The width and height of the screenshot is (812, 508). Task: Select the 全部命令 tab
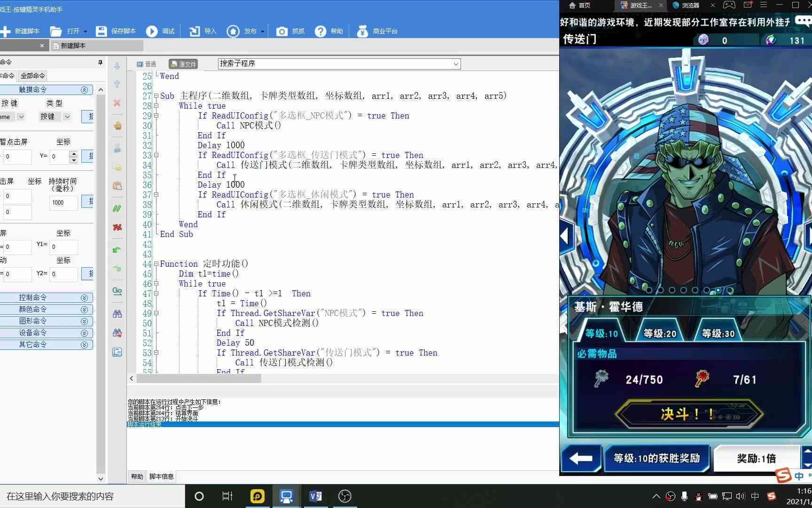click(x=32, y=76)
